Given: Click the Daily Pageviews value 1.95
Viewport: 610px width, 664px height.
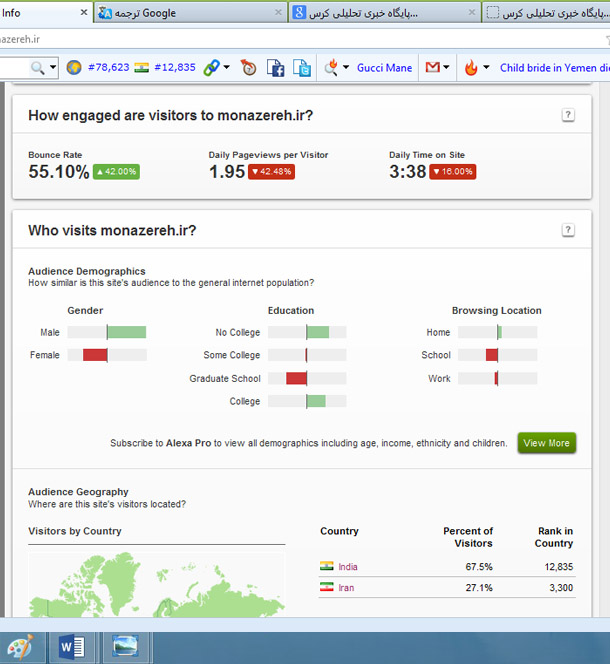Looking at the screenshot, I should pyautogui.click(x=227, y=172).
